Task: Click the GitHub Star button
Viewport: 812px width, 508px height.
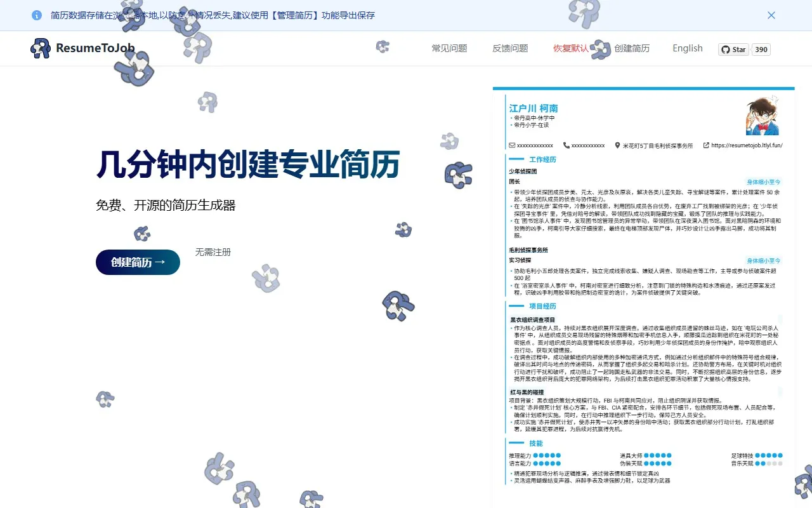Action: coord(733,50)
